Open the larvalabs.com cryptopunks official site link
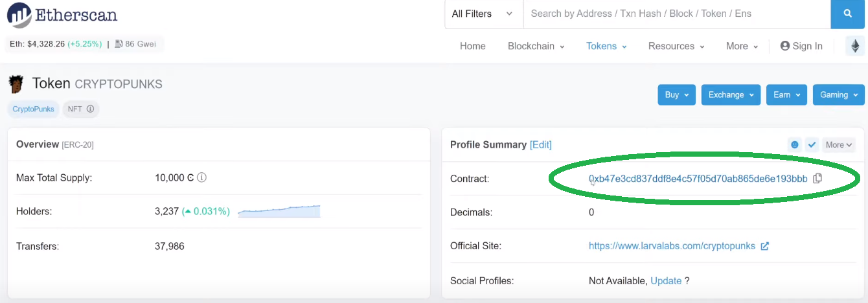Image resolution: width=868 pixels, height=303 pixels. point(672,246)
